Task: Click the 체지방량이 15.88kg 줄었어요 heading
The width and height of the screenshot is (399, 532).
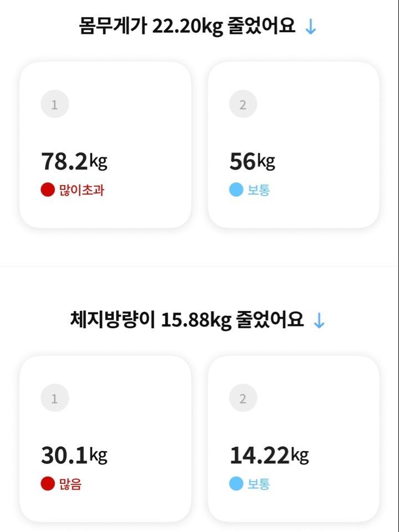Action: pos(187,320)
